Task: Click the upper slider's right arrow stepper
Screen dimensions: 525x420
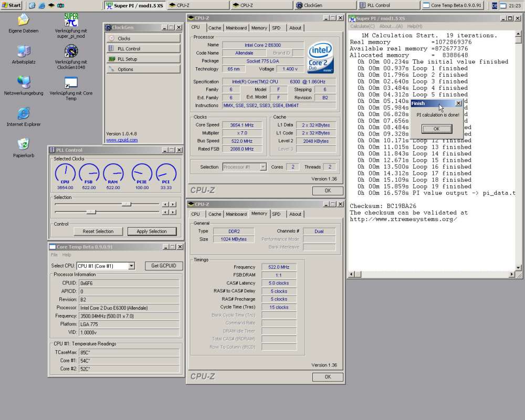Action: tap(173, 204)
